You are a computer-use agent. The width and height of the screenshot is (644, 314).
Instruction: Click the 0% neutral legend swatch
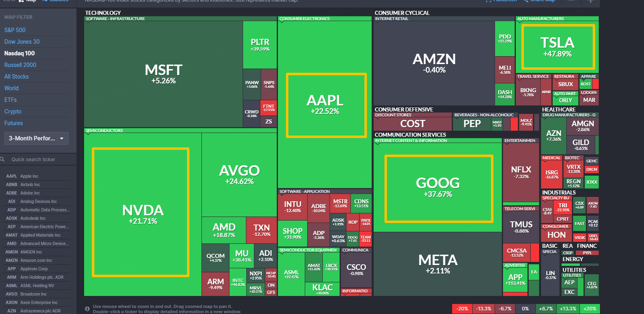coord(525,309)
